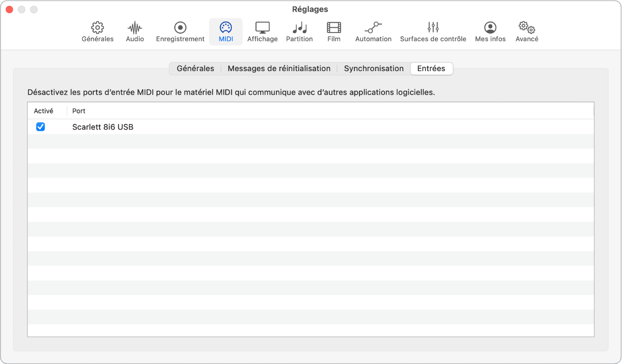622x364 pixels.
Task: Open Surfaces de contrôle settings pane
Action: [x=433, y=32]
